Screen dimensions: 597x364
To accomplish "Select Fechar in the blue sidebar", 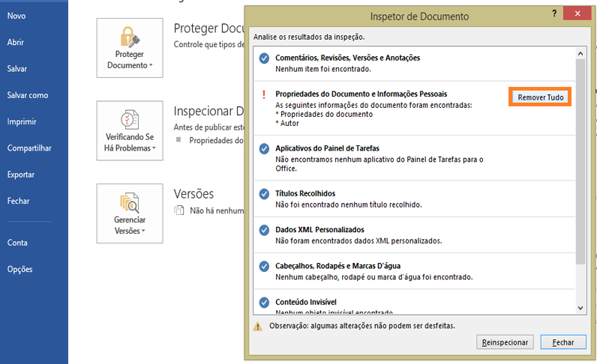I will coord(18,201).
